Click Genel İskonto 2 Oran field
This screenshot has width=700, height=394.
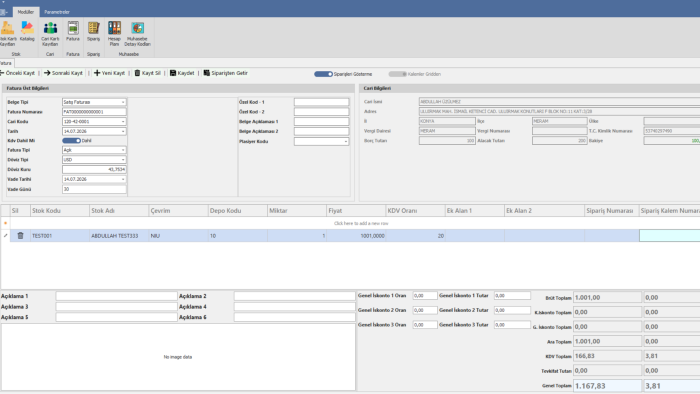(x=425, y=310)
